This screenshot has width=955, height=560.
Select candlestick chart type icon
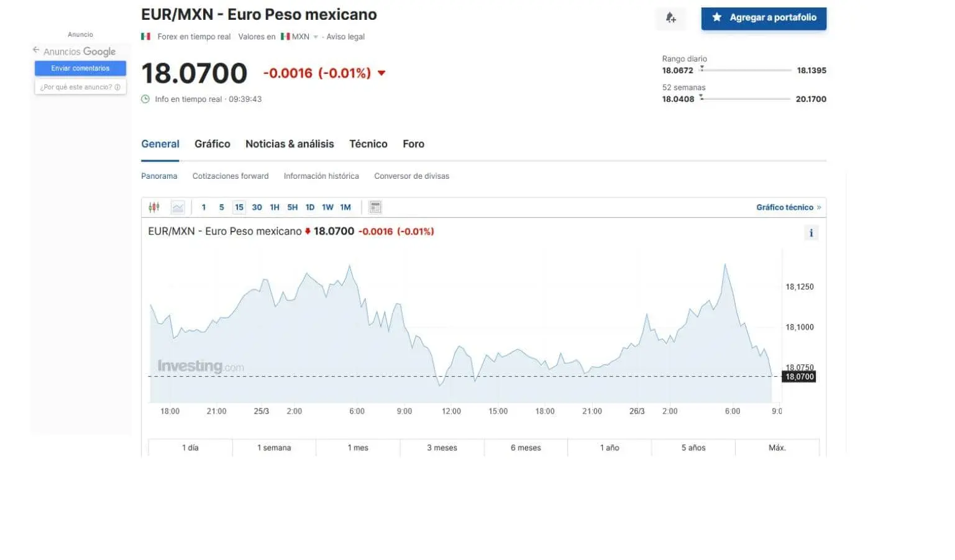pyautogui.click(x=154, y=207)
